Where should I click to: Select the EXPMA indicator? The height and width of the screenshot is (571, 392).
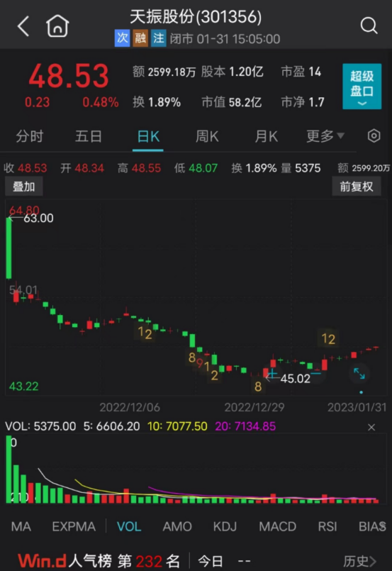(74, 526)
